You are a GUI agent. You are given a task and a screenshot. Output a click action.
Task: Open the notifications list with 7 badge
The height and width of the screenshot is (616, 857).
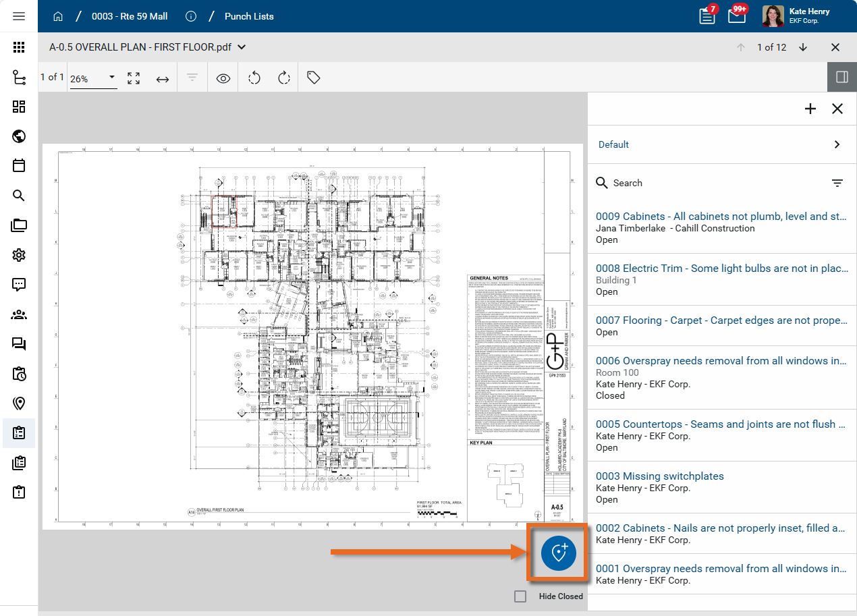click(x=707, y=16)
